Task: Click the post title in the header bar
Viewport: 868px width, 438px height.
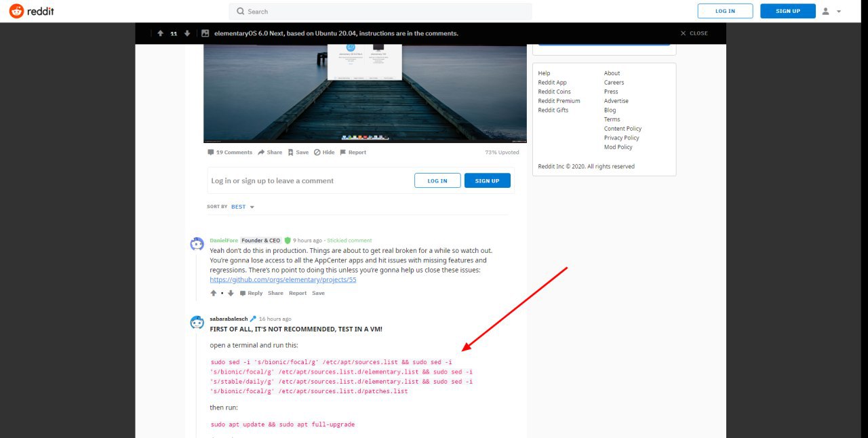Action: click(x=336, y=33)
